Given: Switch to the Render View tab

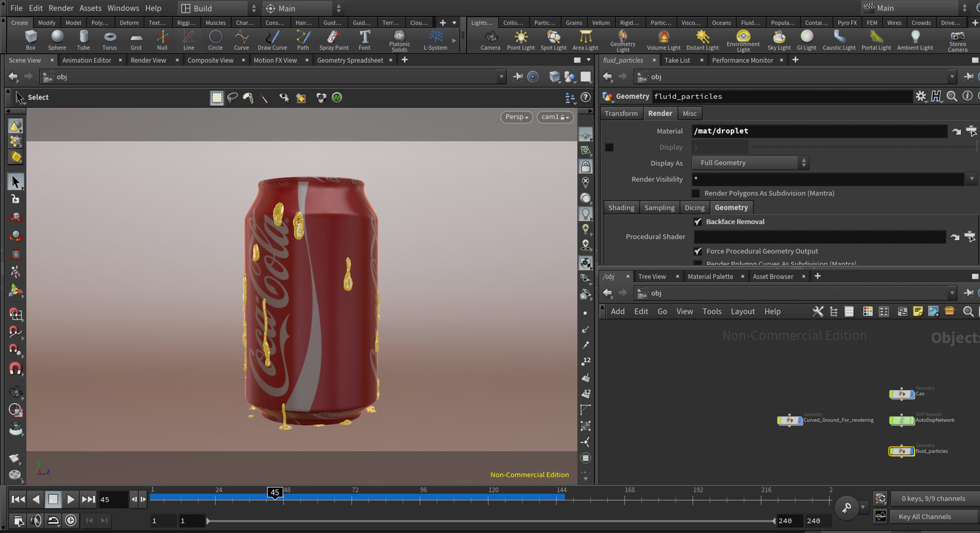Looking at the screenshot, I should [x=148, y=60].
